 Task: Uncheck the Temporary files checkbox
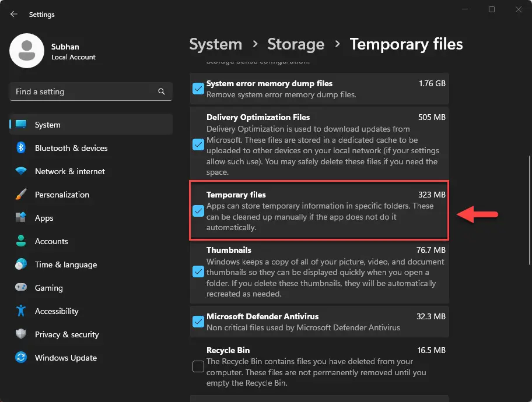198,211
